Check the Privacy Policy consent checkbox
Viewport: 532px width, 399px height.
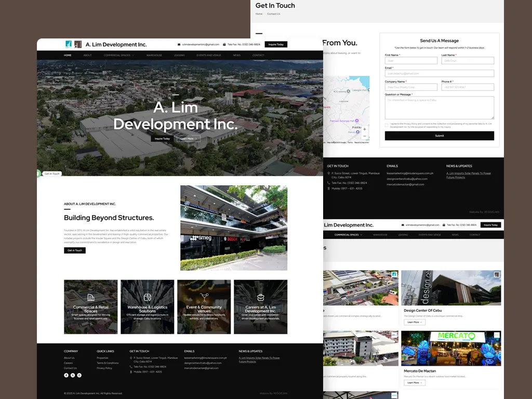[387, 125]
